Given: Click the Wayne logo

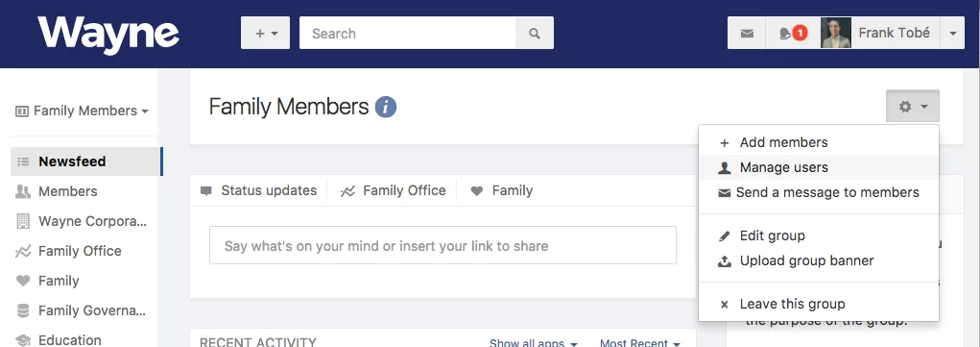Looking at the screenshot, I should (108, 35).
